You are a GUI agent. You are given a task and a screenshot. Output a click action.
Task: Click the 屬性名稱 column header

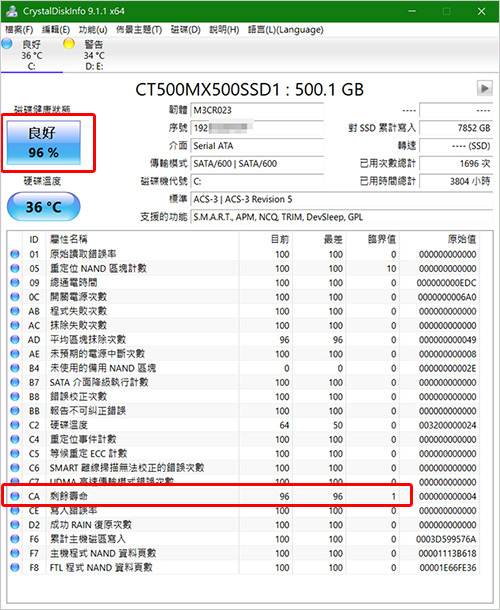142,239
